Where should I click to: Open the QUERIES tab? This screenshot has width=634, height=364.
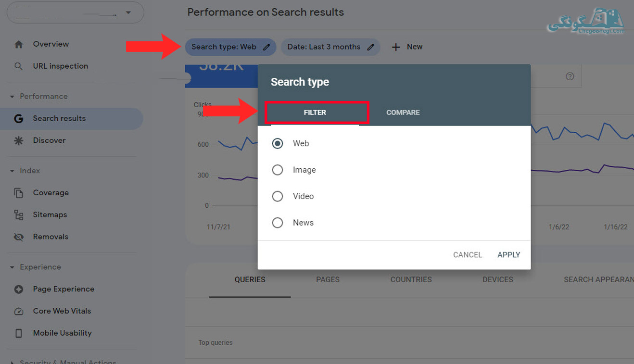pos(250,280)
